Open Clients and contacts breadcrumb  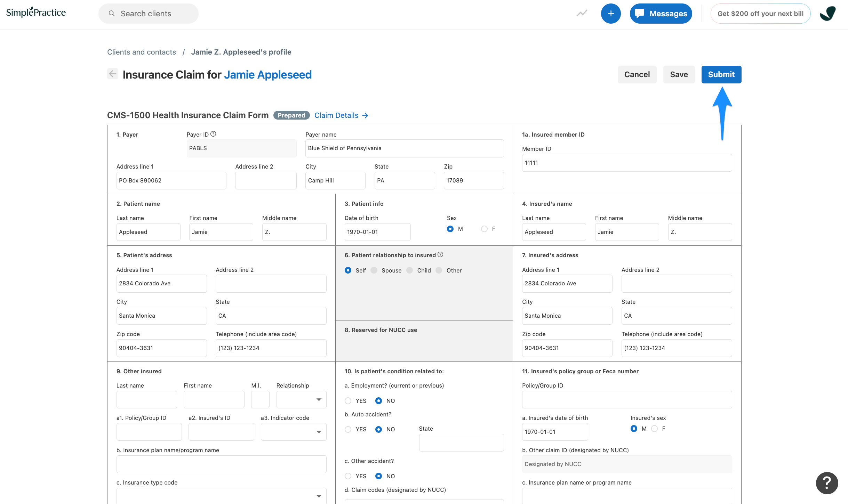[x=142, y=52]
